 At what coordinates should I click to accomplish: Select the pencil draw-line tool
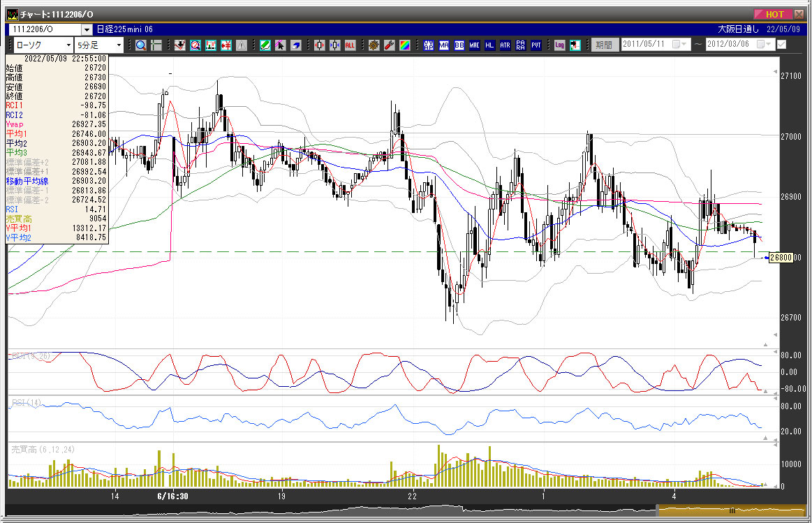coord(265,45)
